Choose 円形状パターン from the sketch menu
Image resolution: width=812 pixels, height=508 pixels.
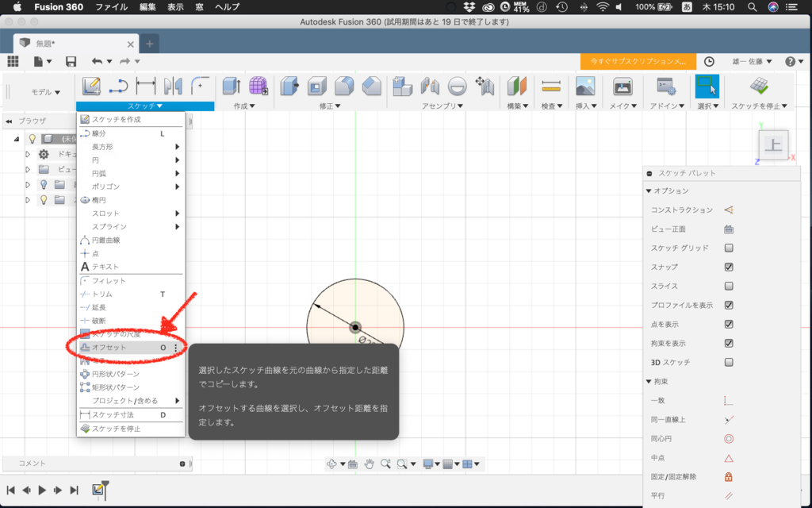(131, 374)
